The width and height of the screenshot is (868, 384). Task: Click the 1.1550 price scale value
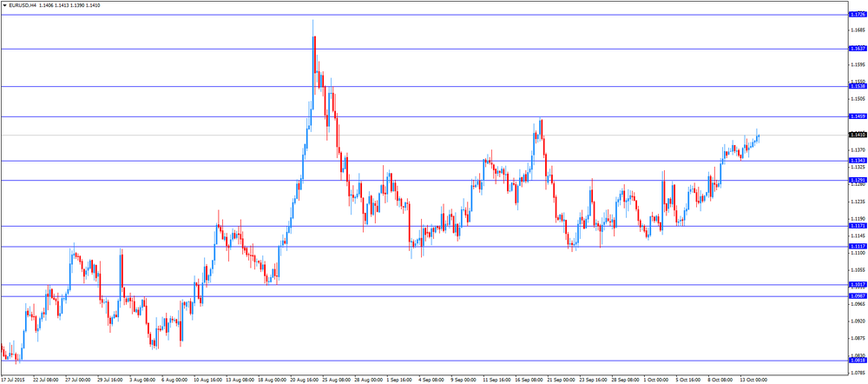(x=857, y=82)
